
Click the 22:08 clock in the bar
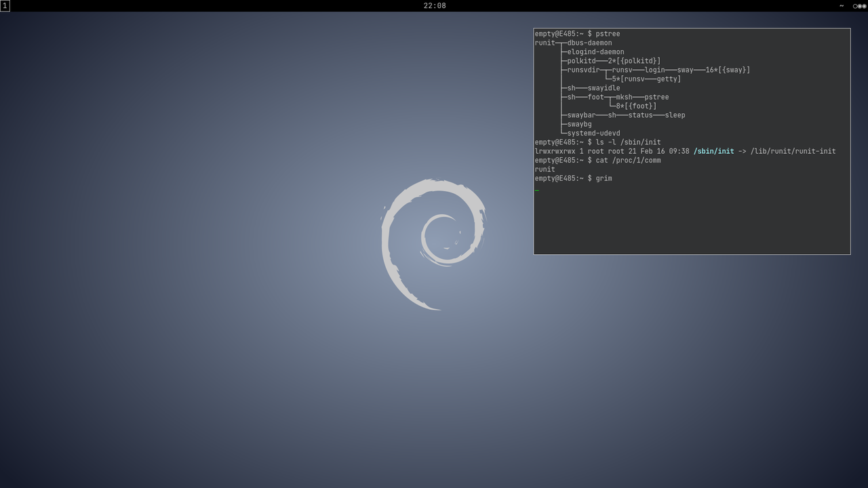pyautogui.click(x=435, y=5)
